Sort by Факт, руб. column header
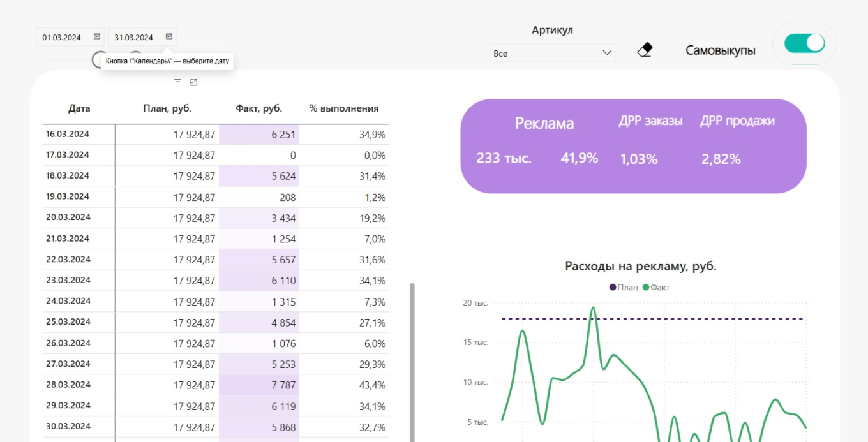This screenshot has width=868, height=442. (x=258, y=108)
